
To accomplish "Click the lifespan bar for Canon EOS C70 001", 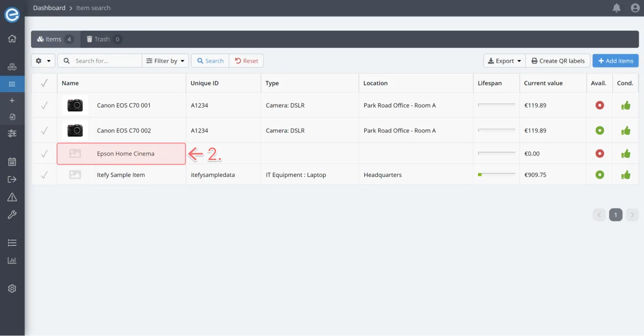I will pos(496,105).
